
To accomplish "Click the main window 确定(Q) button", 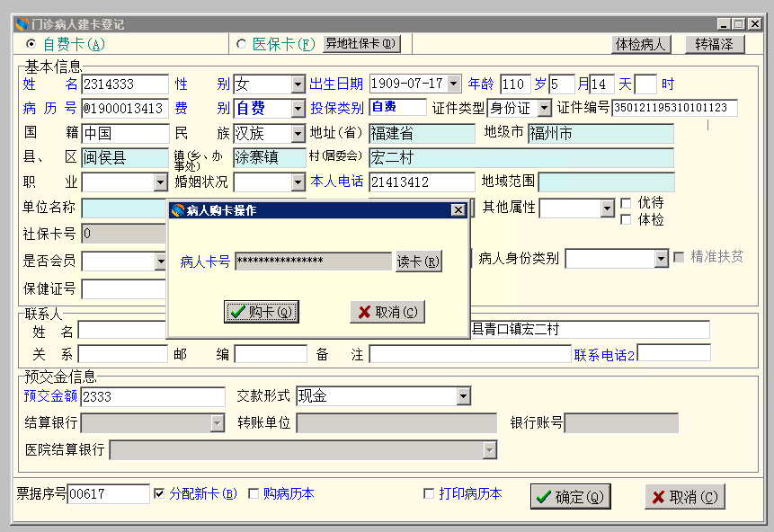I will pos(571,496).
